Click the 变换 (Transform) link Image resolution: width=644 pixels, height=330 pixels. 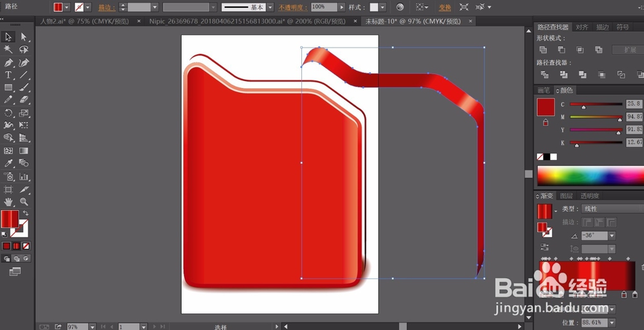click(x=445, y=7)
